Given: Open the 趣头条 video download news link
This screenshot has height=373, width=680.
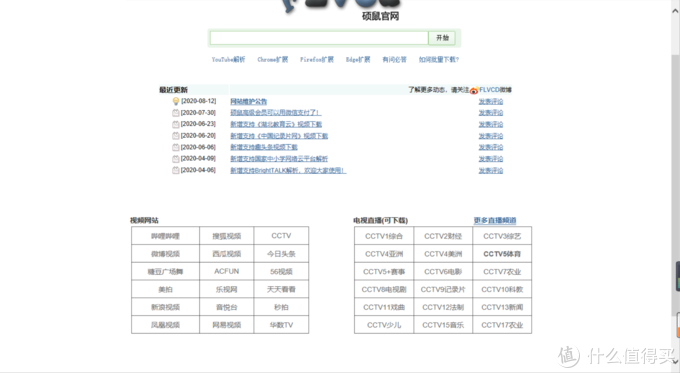Looking at the screenshot, I should tap(264, 147).
